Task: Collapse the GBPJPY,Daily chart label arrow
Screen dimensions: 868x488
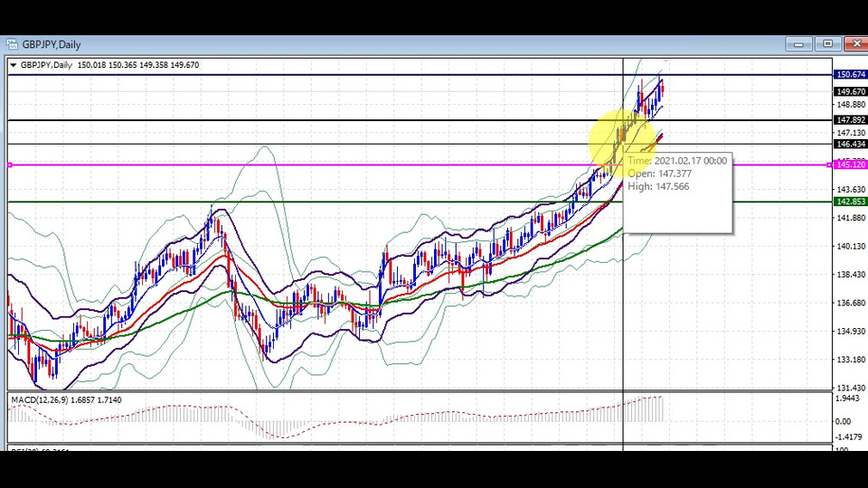Action: (x=14, y=65)
